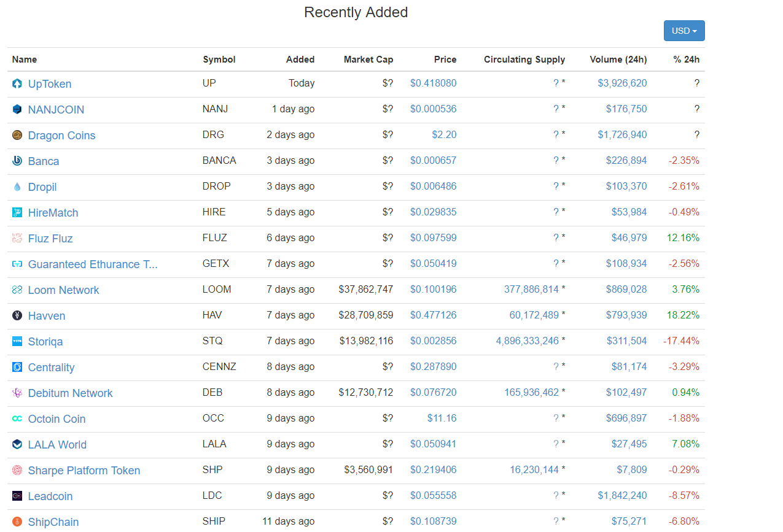Click the Leadcoin logo icon
The width and height of the screenshot is (783, 532).
(17, 496)
